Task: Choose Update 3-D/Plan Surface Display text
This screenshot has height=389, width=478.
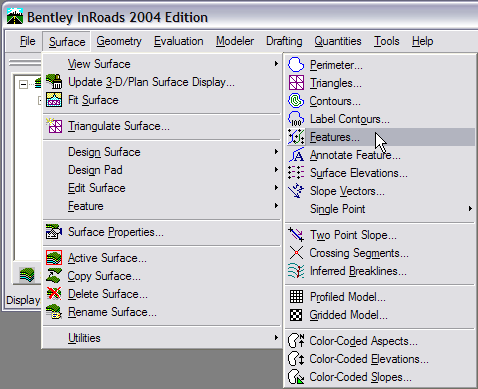Action: point(151,82)
